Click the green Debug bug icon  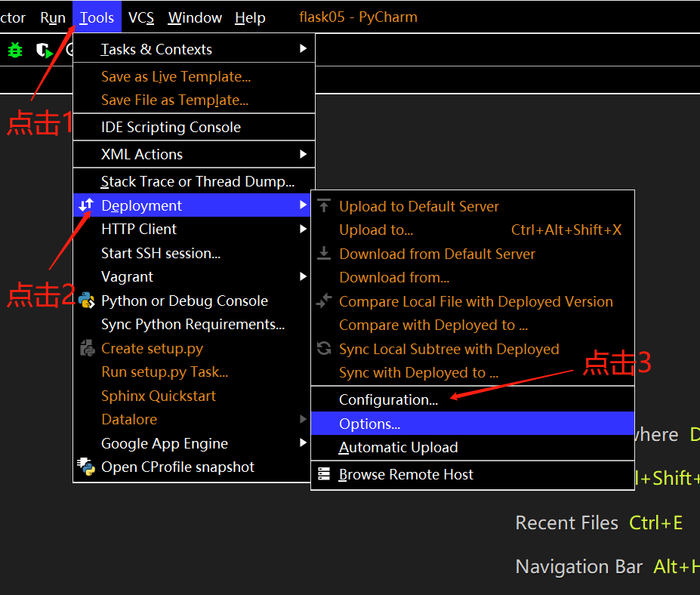click(x=15, y=50)
